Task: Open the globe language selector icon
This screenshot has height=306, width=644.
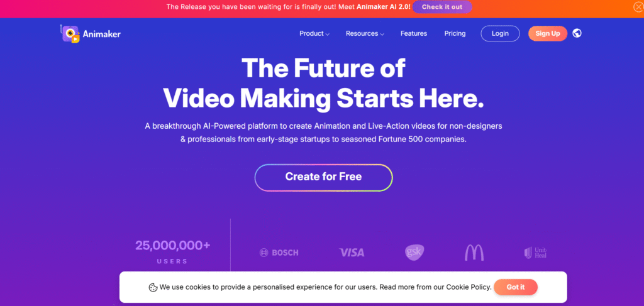Action: point(577,33)
